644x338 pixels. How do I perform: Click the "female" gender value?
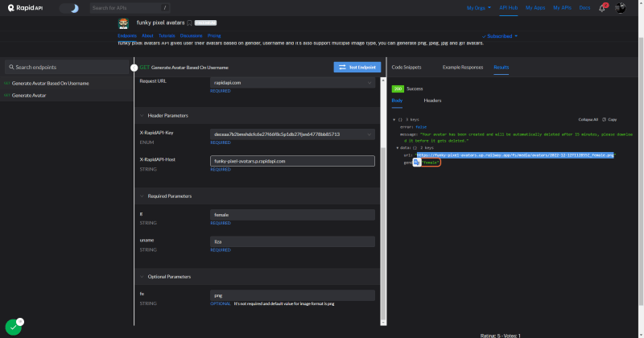[431, 163]
